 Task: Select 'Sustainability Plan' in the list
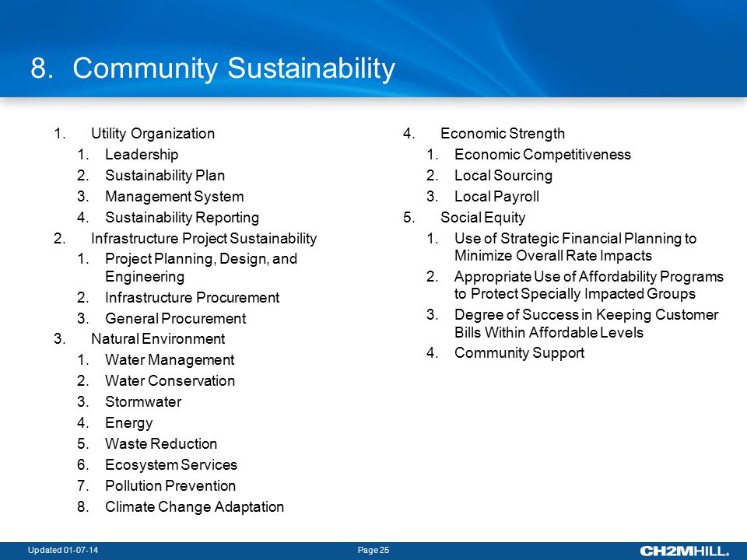[165, 175]
